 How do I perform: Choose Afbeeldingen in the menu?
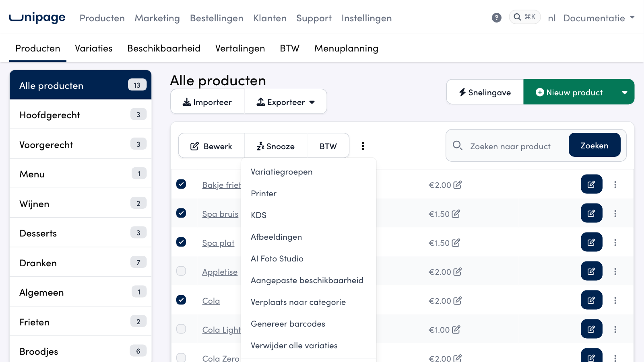[x=309, y=237]
